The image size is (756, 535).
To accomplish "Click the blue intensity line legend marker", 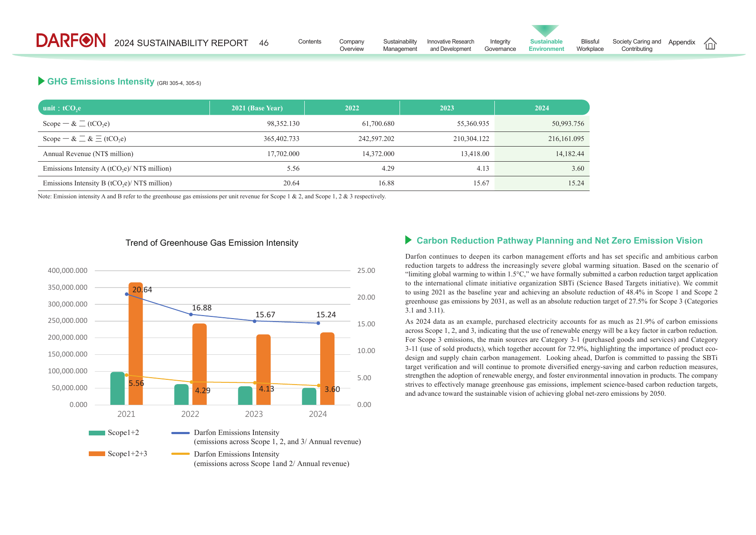I will (x=181, y=433).
